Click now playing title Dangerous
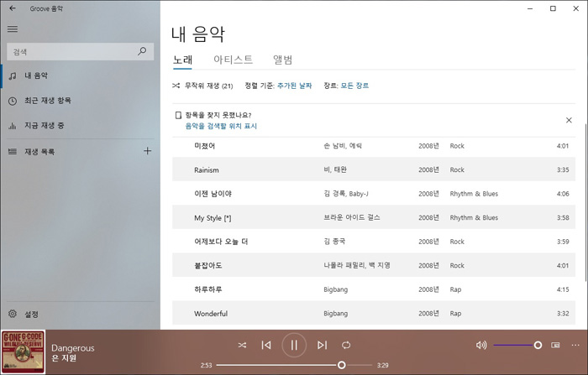588x375 pixels. (x=73, y=348)
